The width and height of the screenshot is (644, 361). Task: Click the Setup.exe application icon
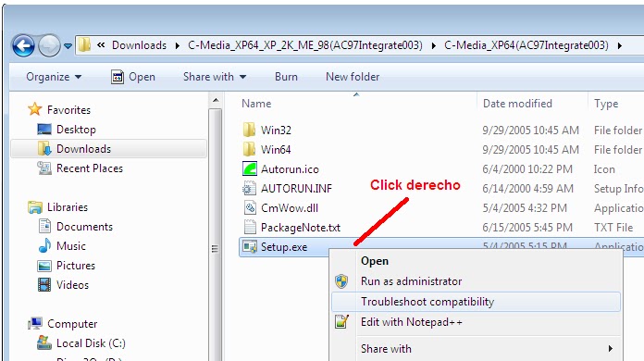(250, 246)
